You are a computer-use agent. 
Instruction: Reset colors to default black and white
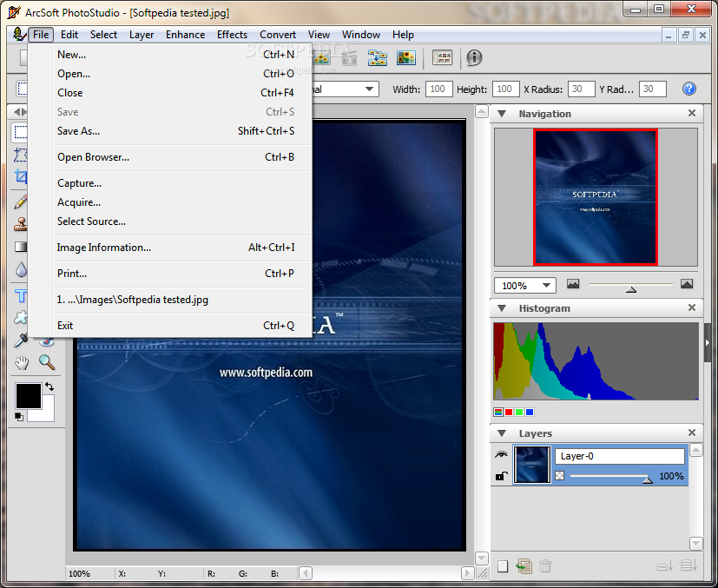pyautogui.click(x=19, y=417)
